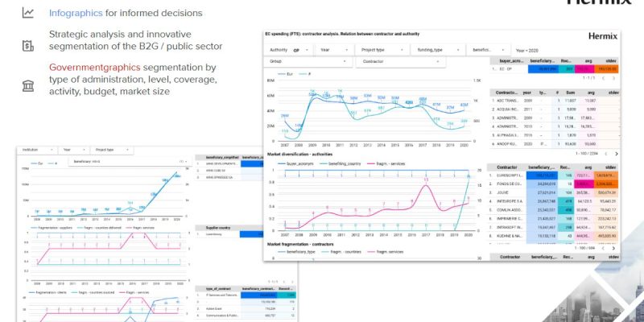
Task: Sort contractor year table by Sum column
Action: pyautogui.click(x=569, y=93)
